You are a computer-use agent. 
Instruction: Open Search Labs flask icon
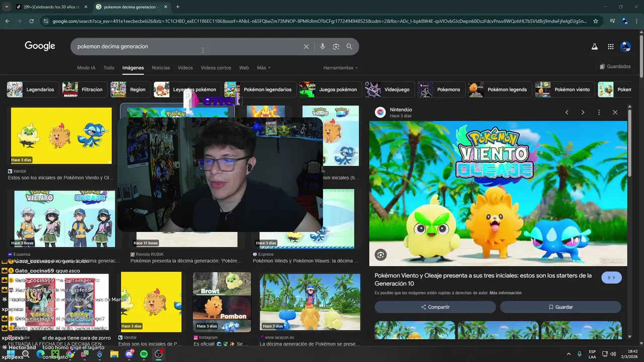click(594, 46)
